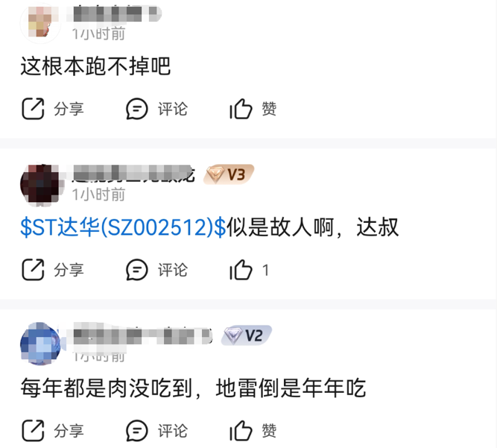This screenshot has height=448, width=497.
Task: Tap share icon under '每年都是肉没吃到' post
Action: point(33,431)
